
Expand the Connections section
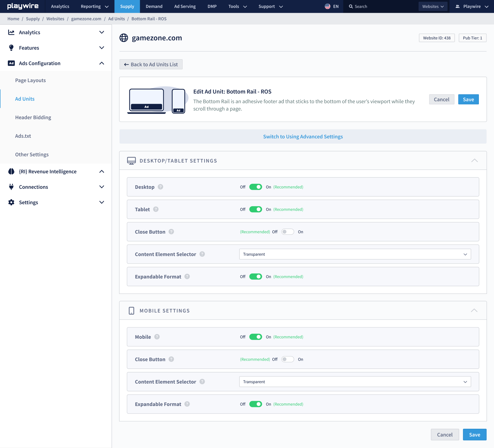click(x=102, y=187)
